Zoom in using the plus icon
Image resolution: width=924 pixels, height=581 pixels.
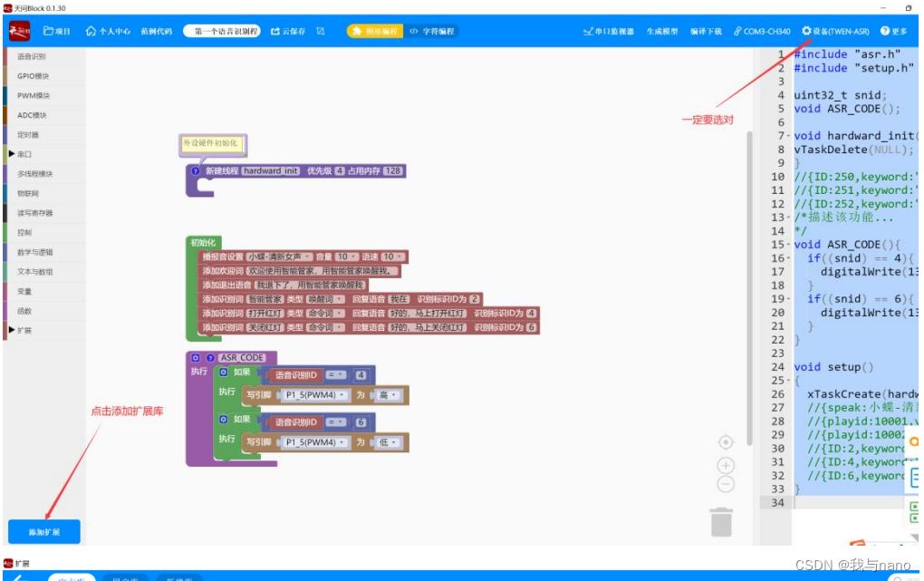point(725,465)
